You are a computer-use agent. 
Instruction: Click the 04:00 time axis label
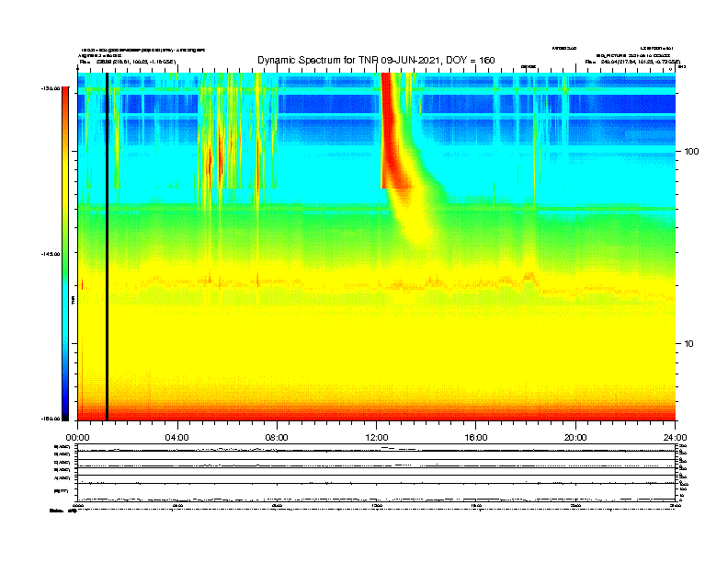point(177,438)
